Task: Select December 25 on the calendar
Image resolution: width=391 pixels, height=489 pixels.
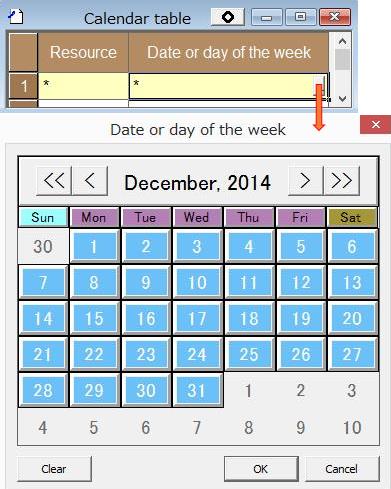Action: 249,354
